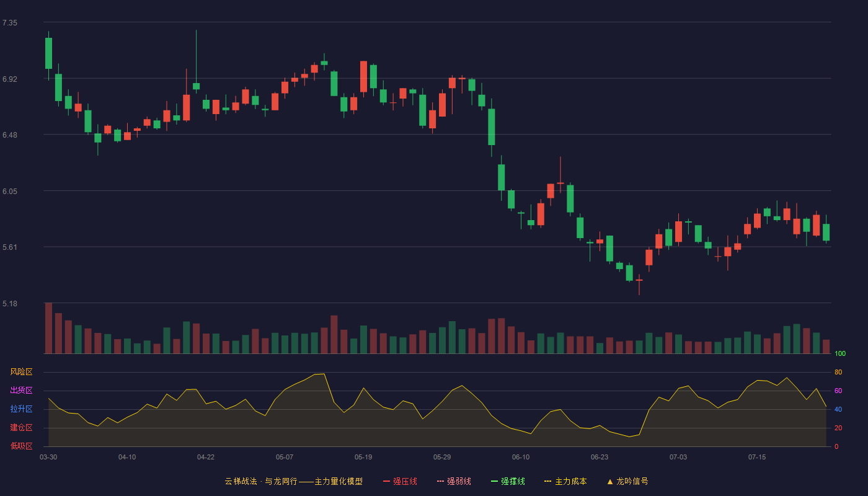Click the 风险区 zone label
Image resolution: width=868 pixels, height=496 pixels.
(21, 372)
